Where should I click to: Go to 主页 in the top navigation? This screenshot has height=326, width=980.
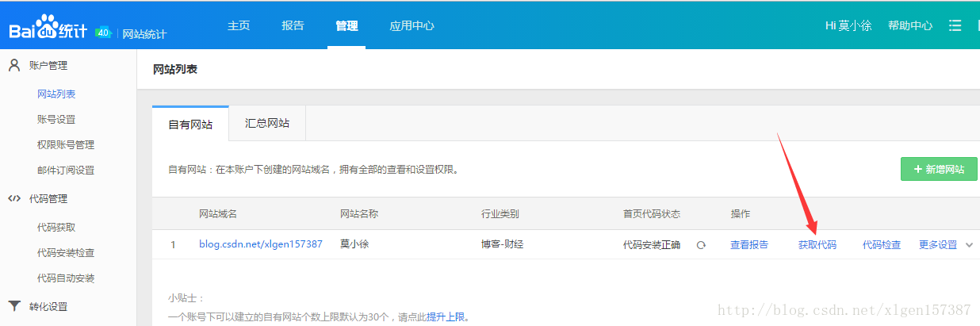[239, 25]
